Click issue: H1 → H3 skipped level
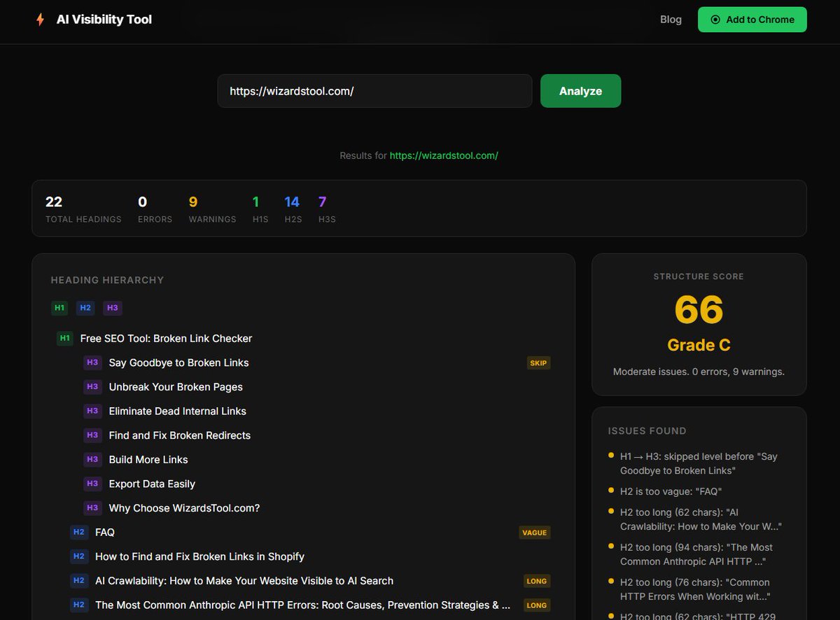840x620 pixels. click(x=699, y=463)
